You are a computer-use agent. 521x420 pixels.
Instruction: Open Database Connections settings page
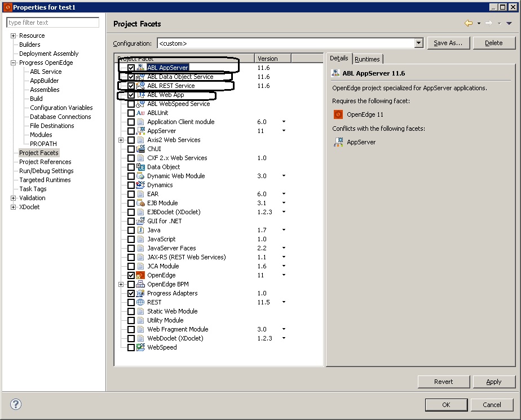60,117
